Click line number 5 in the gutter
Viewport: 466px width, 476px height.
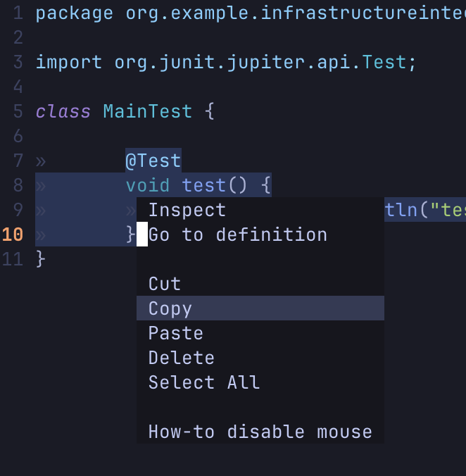point(18,111)
